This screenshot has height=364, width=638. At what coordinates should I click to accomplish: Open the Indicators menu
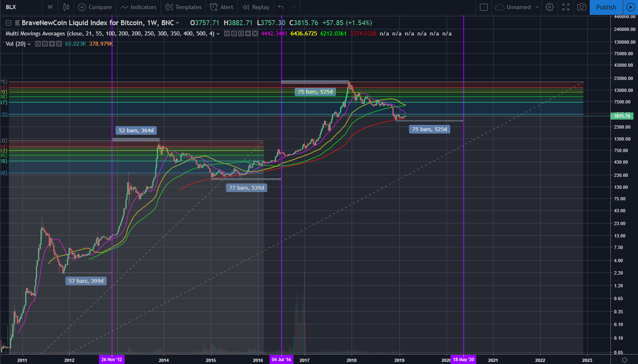coord(138,7)
